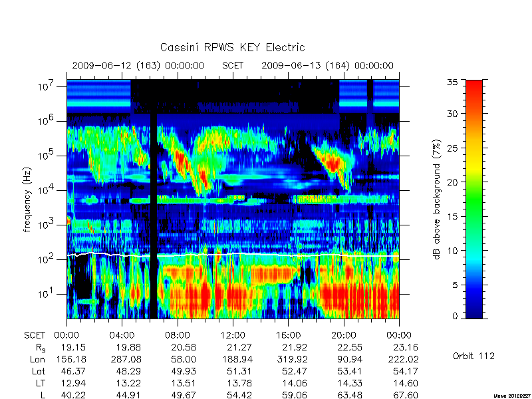The width and height of the screenshot is (532, 399).
Task: Click the 10^2 frequency tick label
Action: pyautogui.click(x=45, y=259)
